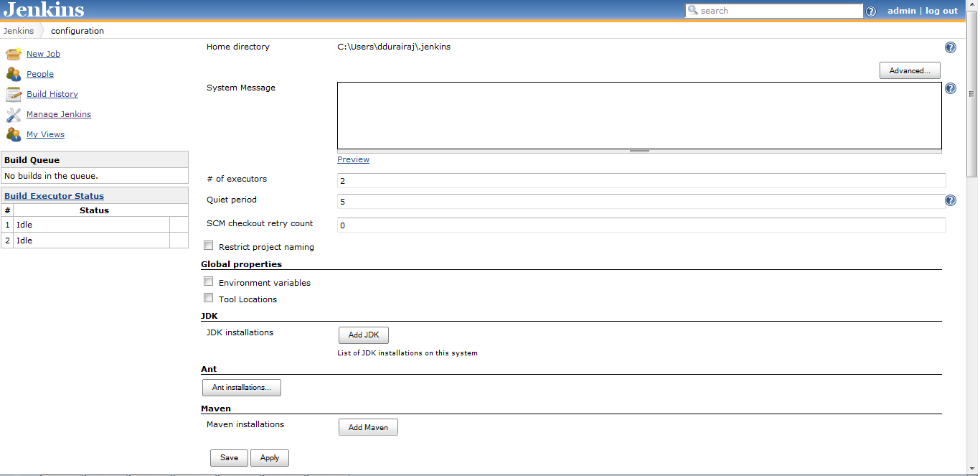Open the help icon next to the search box
This screenshot has height=476, width=980.
click(x=871, y=11)
